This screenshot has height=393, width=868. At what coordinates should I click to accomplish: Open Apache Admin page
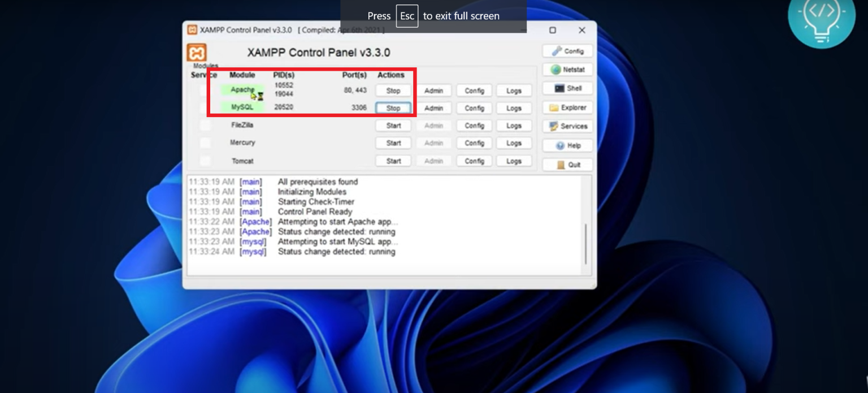click(433, 90)
